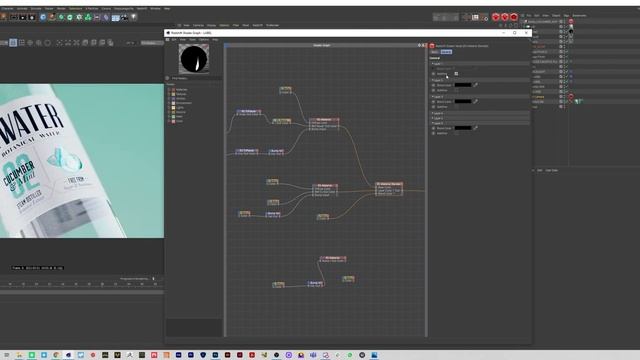Click highlighted blue icon in viewport toolbar
The height and width of the screenshot is (360, 640).
coord(13,42)
